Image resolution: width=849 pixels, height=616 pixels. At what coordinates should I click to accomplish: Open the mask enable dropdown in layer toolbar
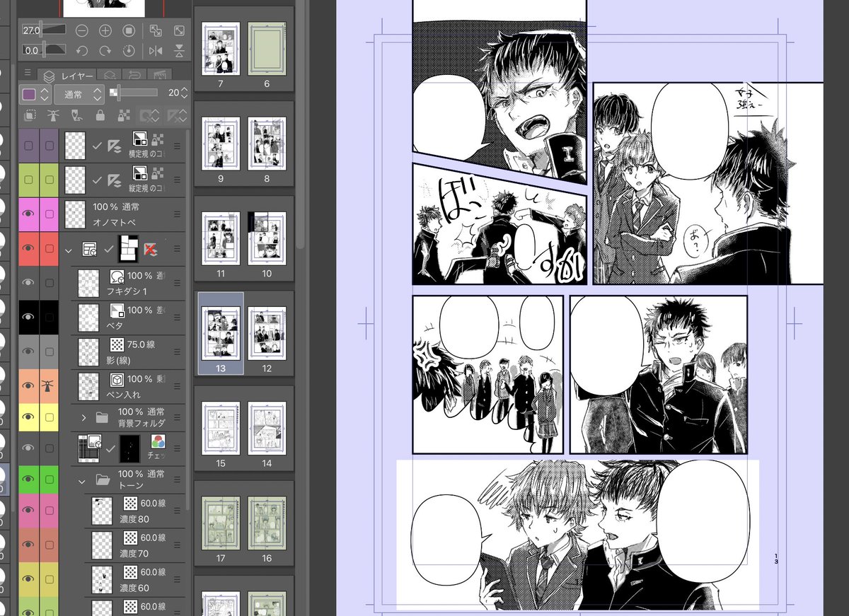pos(149,115)
